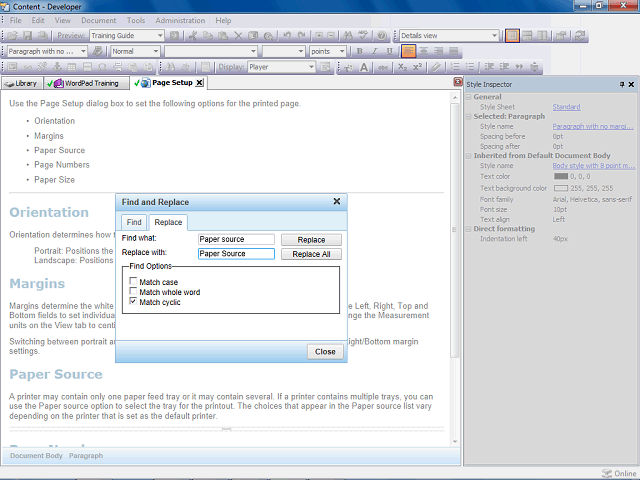Click in the Replace with field
The image size is (640, 480).
(x=236, y=253)
